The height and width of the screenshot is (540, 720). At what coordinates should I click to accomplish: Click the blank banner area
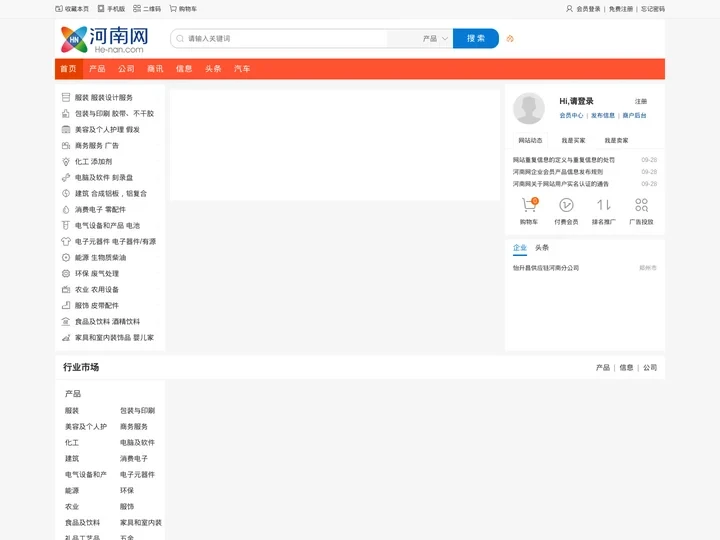[335, 145]
